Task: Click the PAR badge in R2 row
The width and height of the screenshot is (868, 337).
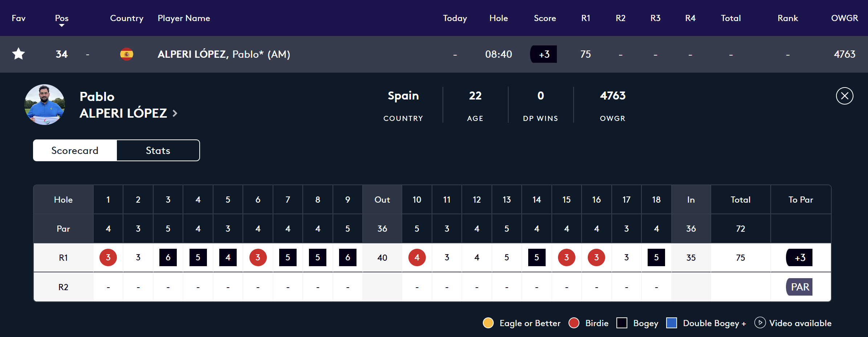Action: click(800, 287)
